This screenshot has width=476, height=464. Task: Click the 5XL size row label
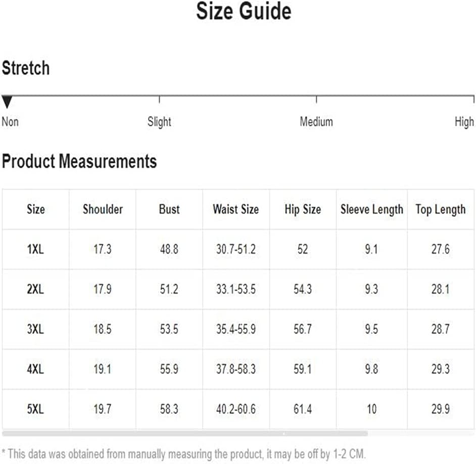click(x=35, y=409)
